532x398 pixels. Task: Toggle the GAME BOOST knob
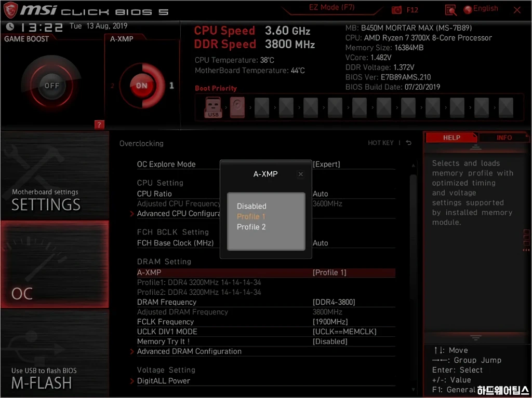pyautogui.click(x=51, y=86)
